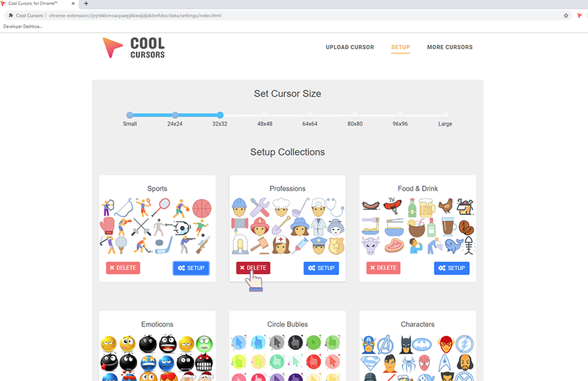The width and height of the screenshot is (588, 381).
Task: Choose the Batman character cursor
Action: coord(406,344)
